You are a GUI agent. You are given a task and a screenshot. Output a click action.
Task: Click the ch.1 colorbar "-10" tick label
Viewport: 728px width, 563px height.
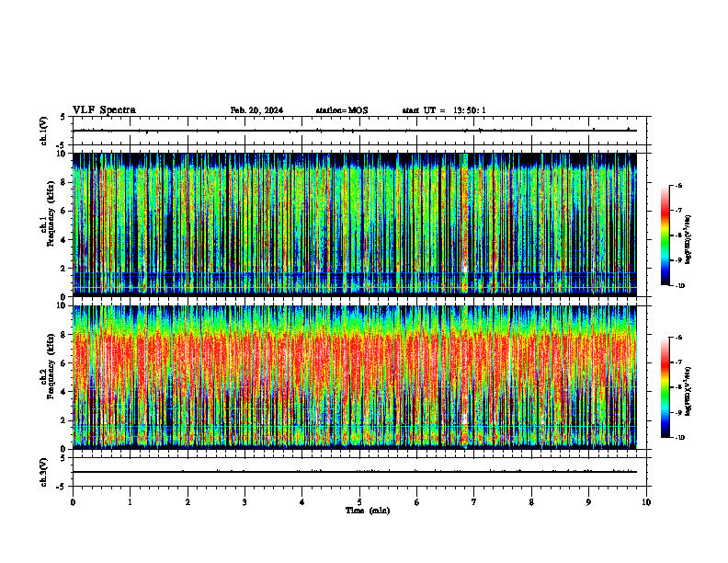679,286
